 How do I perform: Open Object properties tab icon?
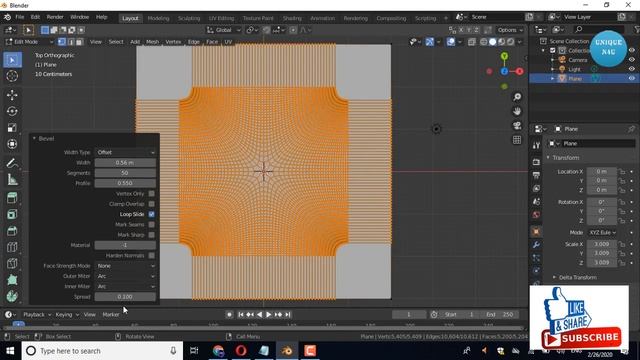536,232
